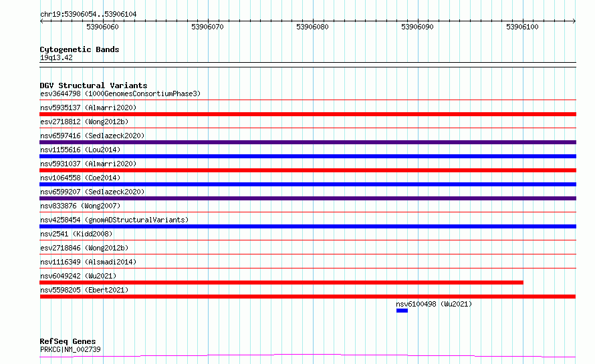Click ruler position 53906090
Viewport: 595px width, 364px height.
(417, 27)
